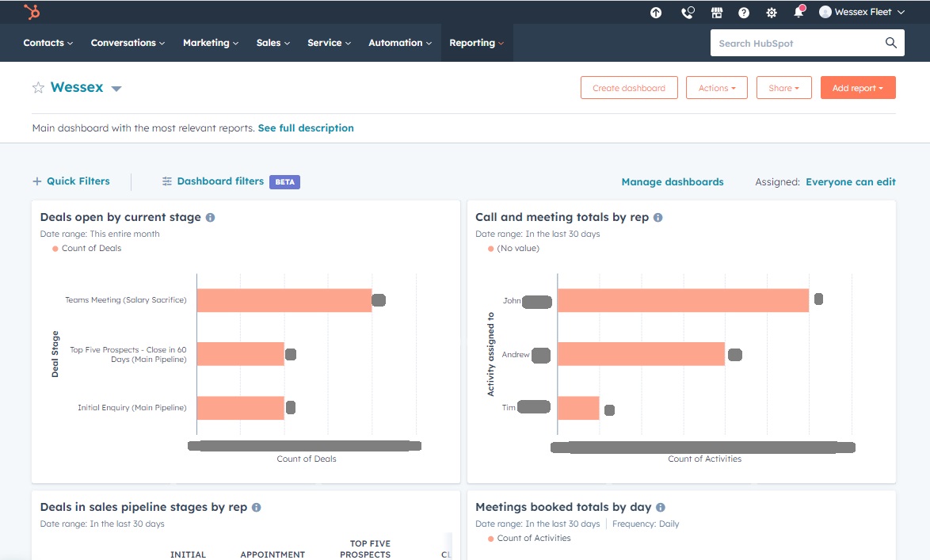Expand the Share dropdown
Screen dimensions: 930x560
click(x=783, y=88)
